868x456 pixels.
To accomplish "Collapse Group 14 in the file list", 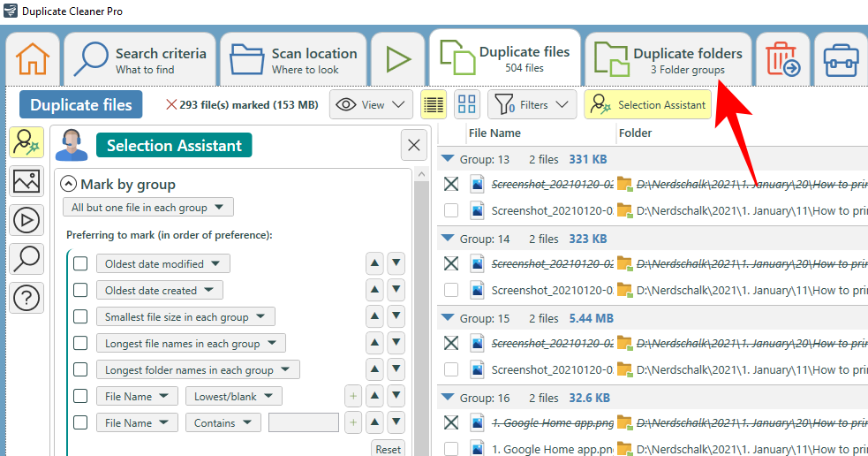I will 448,239.
